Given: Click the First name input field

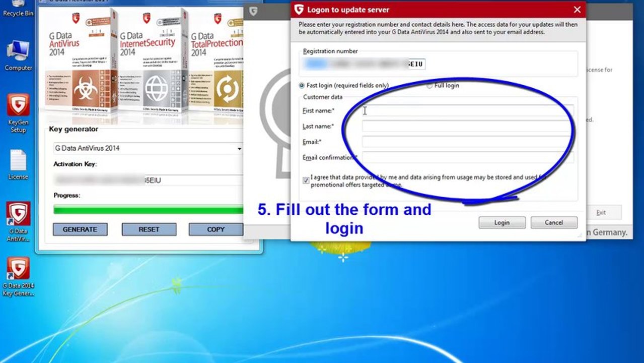Looking at the screenshot, I should (x=468, y=111).
